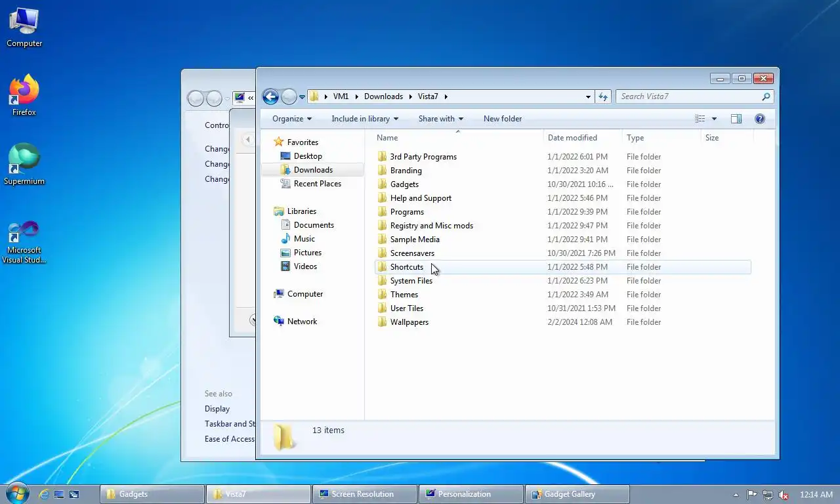Select Downloads in the address path
The image size is (840, 504).
coord(383,96)
